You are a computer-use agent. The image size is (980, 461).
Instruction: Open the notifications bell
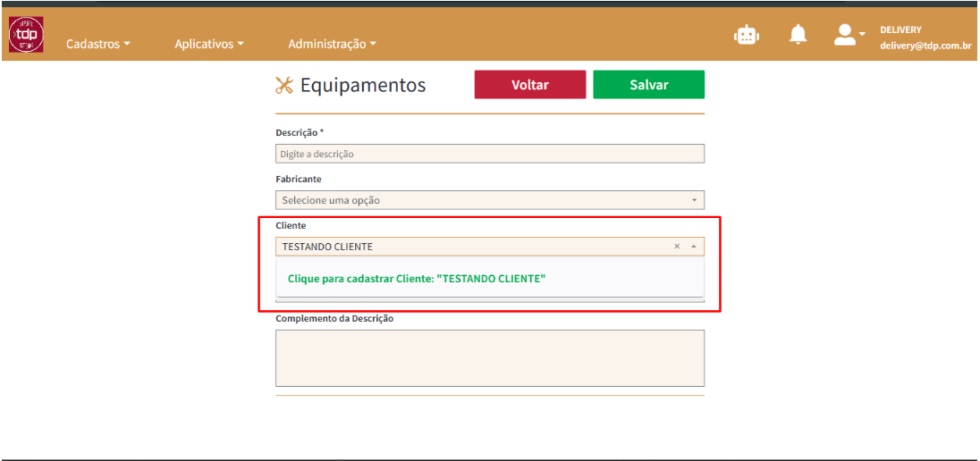click(798, 34)
